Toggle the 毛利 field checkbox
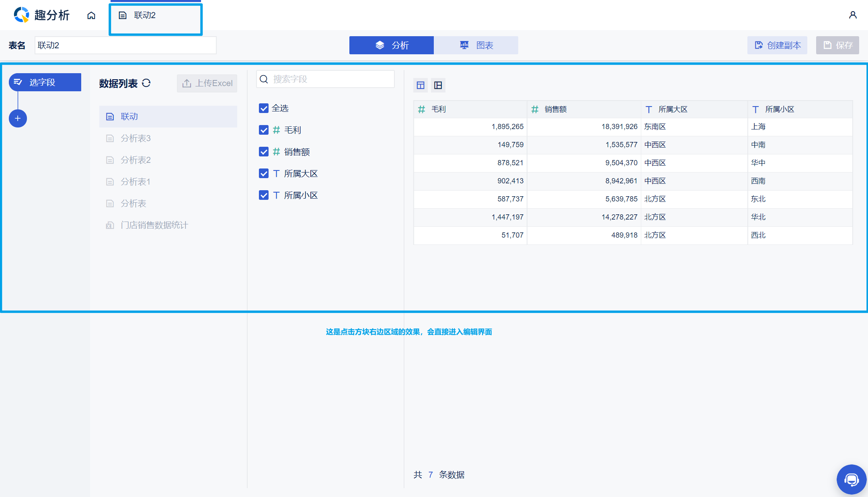868x497 pixels. (x=264, y=130)
